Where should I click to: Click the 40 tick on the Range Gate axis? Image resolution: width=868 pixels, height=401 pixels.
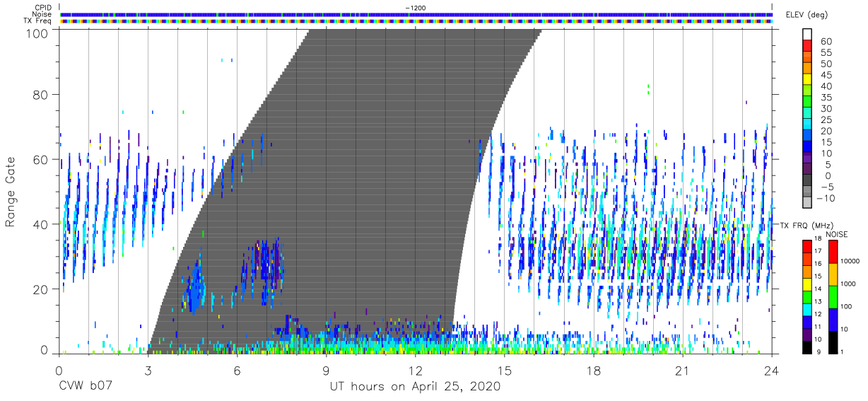point(40,224)
